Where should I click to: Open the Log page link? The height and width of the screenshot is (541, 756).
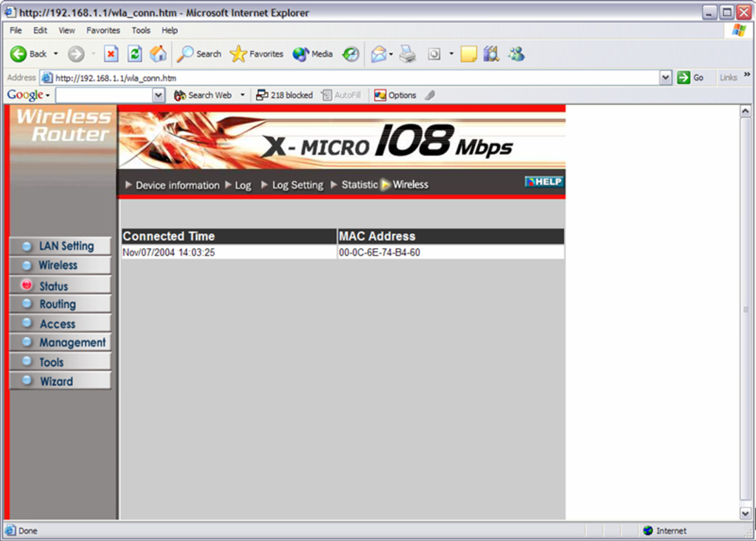[x=243, y=185]
